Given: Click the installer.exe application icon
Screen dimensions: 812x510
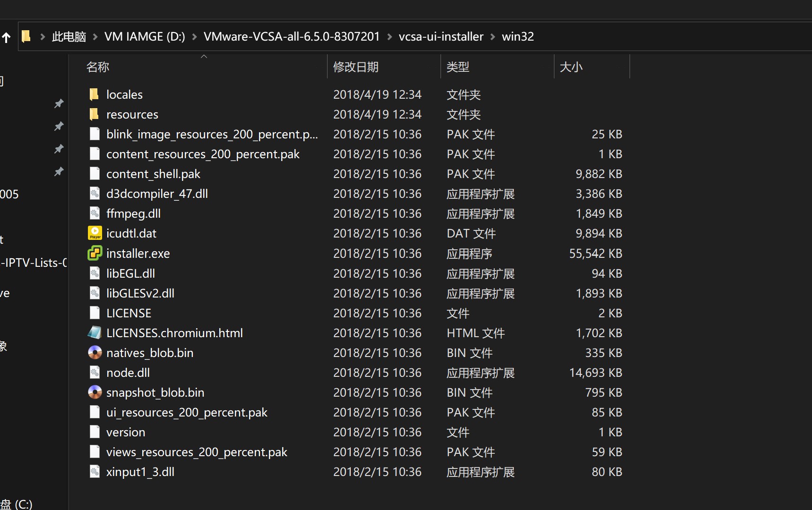Looking at the screenshot, I should pos(95,254).
